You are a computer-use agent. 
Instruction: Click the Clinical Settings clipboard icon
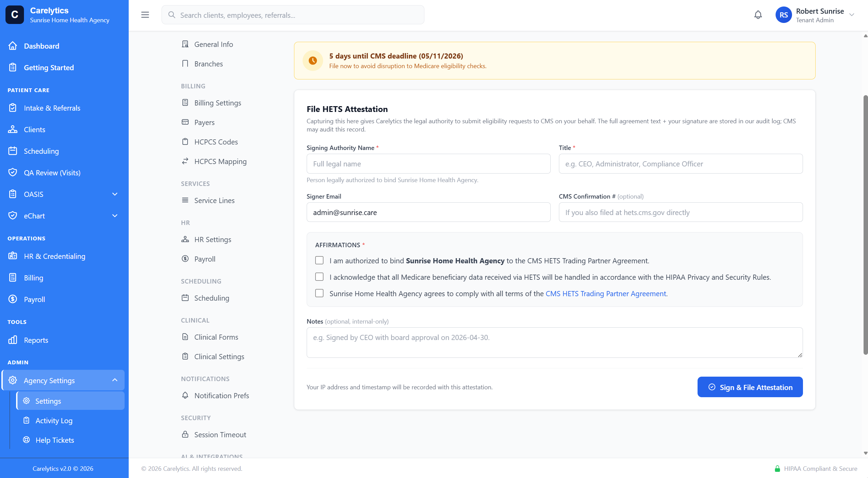(x=185, y=356)
